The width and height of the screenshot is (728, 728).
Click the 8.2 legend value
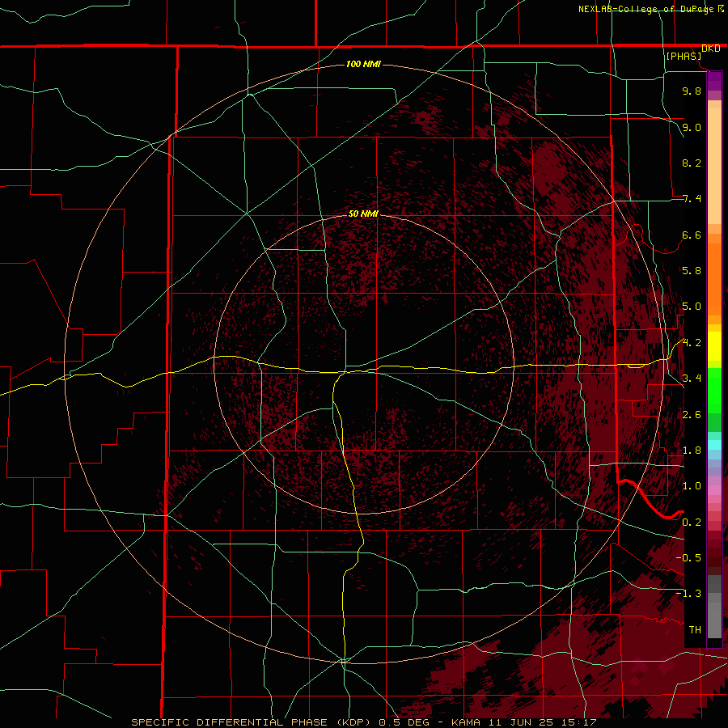tap(692, 163)
